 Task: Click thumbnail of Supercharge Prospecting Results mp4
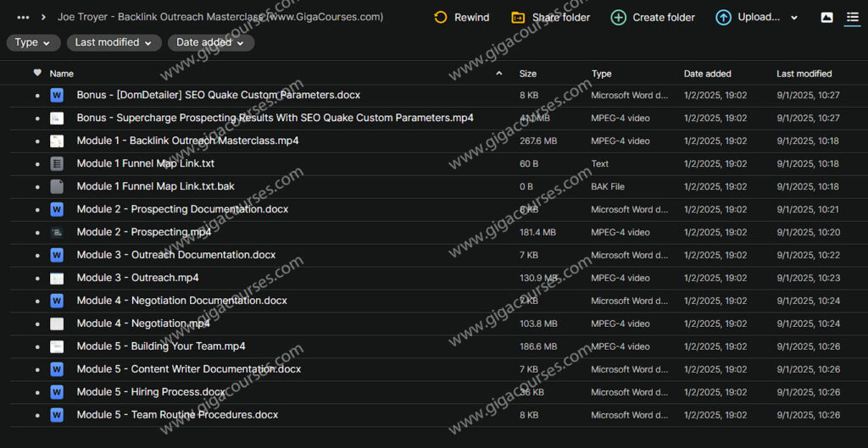[57, 119]
